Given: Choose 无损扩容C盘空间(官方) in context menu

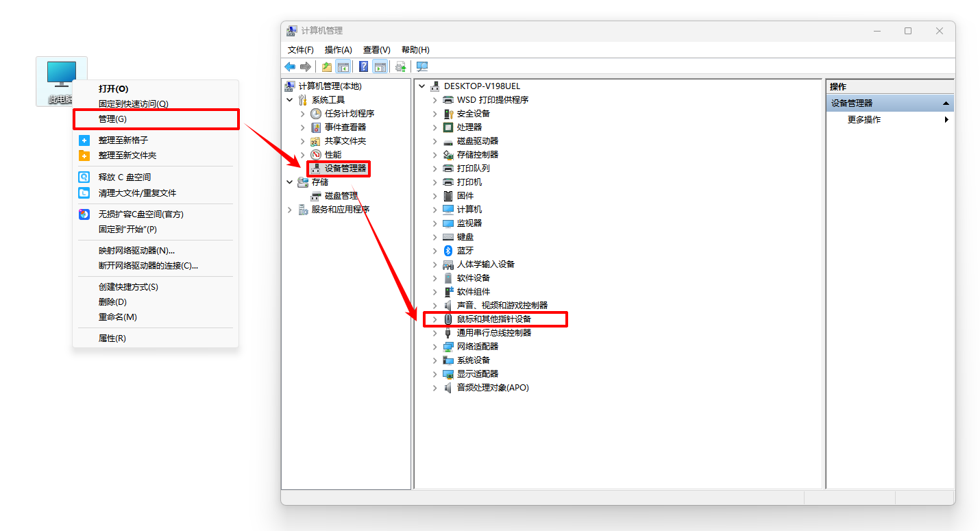Looking at the screenshot, I should pos(156,214).
